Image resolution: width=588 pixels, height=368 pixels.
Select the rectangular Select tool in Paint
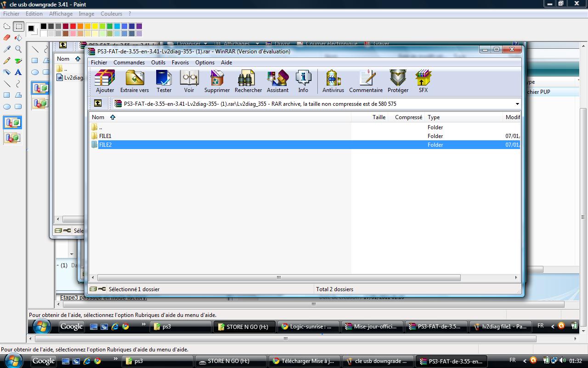click(18, 26)
